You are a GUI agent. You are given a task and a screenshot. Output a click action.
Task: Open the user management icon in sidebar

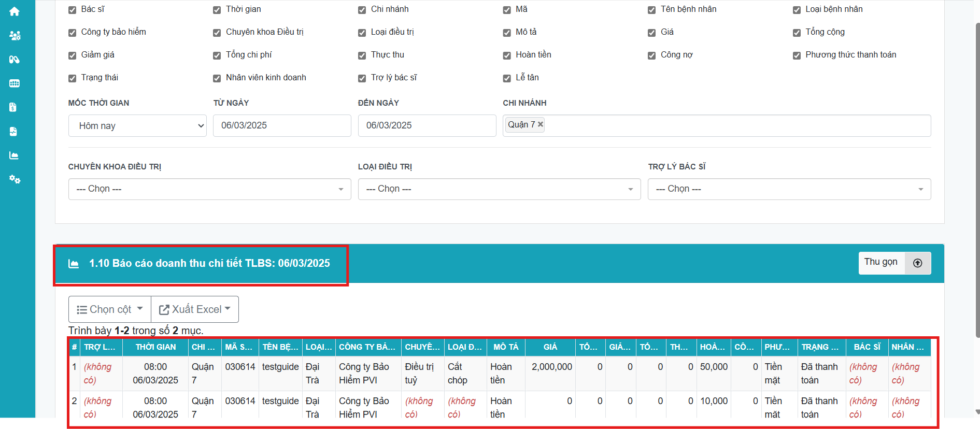15,36
